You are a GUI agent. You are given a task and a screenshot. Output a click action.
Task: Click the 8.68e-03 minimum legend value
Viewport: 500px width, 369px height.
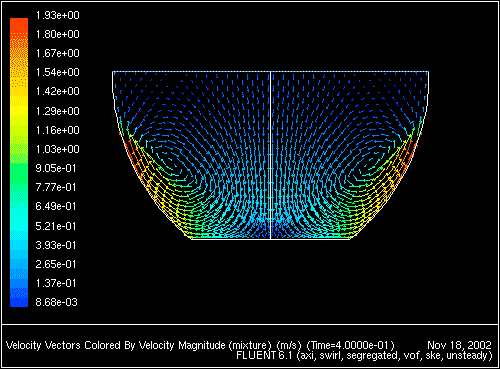(x=56, y=302)
